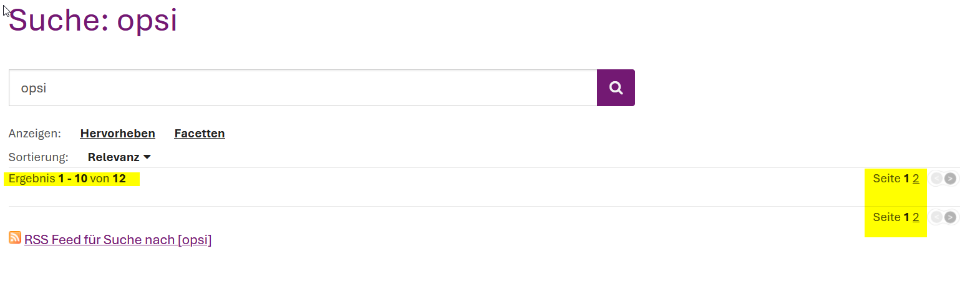Open RSS Feed für Suche nach [opsi] link
Image resolution: width=980 pixels, height=281 pixels.
tap(118, 240)
